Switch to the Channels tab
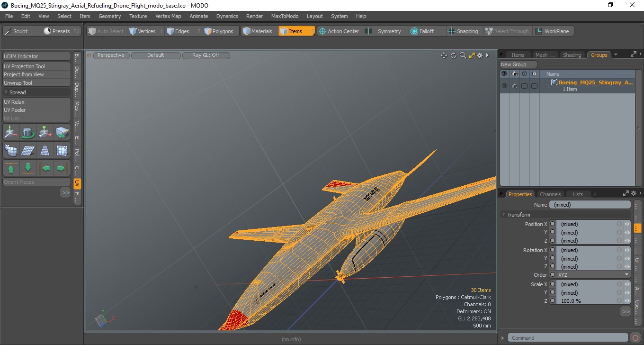This screenshot has width=644, height=345. (550, 194)
